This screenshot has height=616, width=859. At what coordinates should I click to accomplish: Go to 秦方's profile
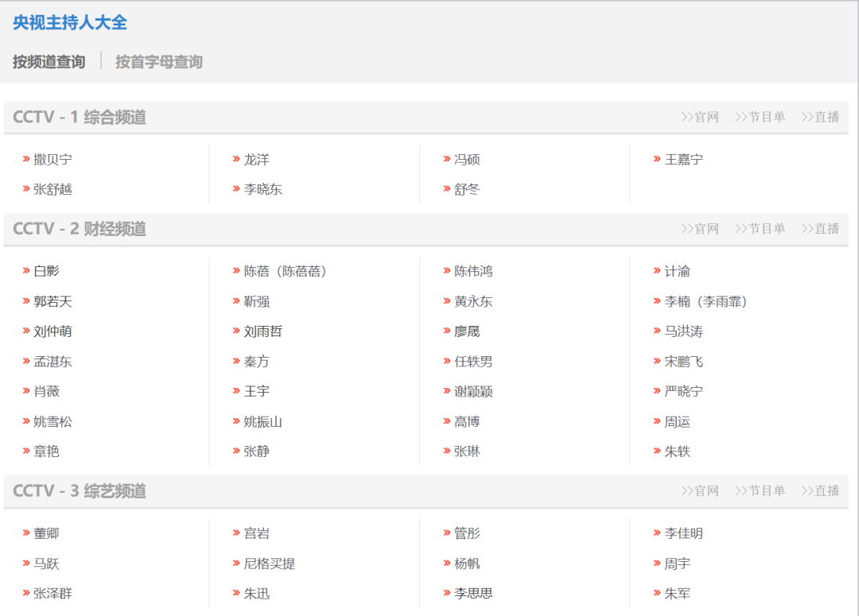256,362
